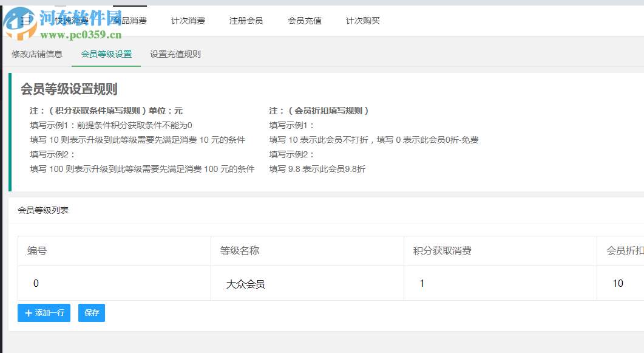Open the 计次消费 menu item
Screen dimensions: 644x353
pyautogui.click(x=189, y=20)
